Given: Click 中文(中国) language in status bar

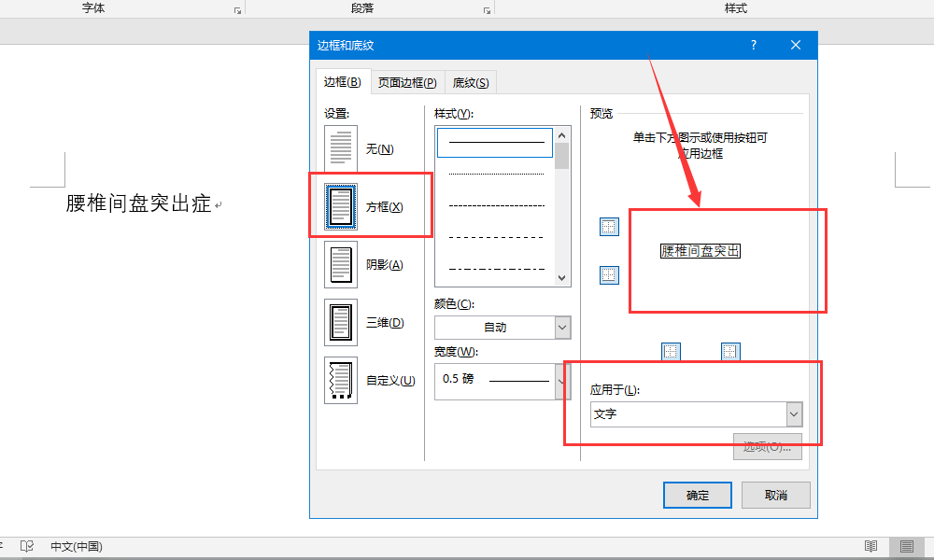Looking at the screenshot, I should click(77, 546).
